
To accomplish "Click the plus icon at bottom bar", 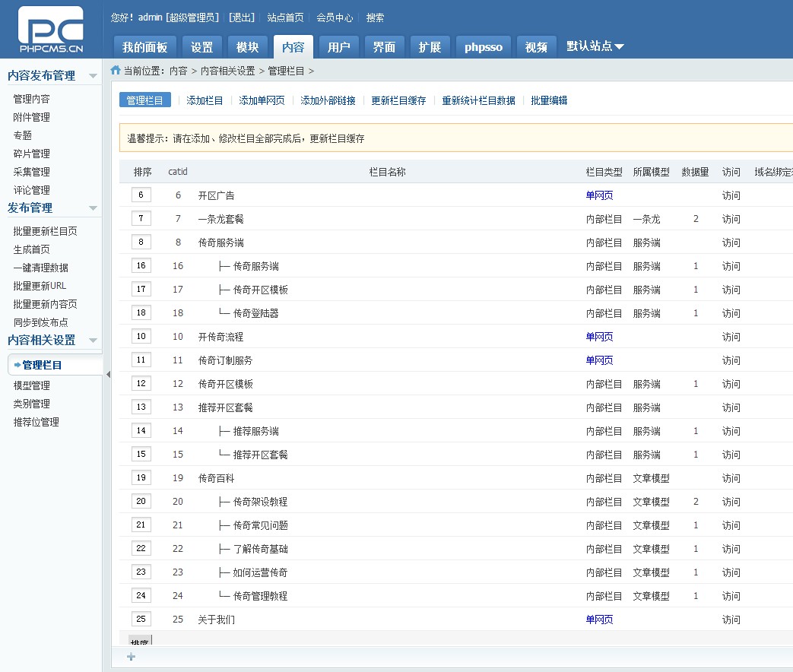I will click(131, 656).
